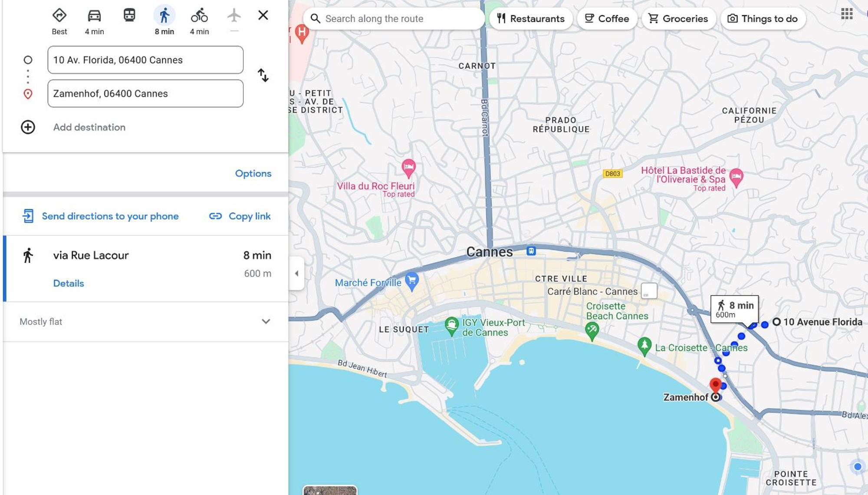
Task: Click the LE SUQUET district label
Action: point(404,330)
